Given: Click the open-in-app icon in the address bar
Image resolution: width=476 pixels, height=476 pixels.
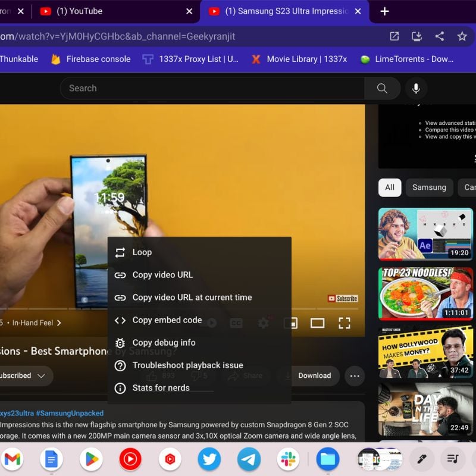Looking at the screenshot, I should click(x=394, y=36).
